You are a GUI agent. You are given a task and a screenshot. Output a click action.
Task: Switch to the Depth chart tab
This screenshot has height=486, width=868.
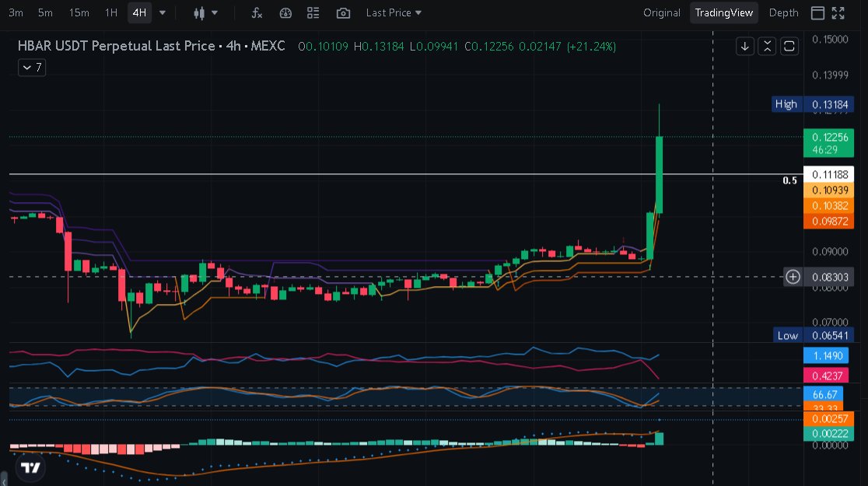click(x=783, y=12)
